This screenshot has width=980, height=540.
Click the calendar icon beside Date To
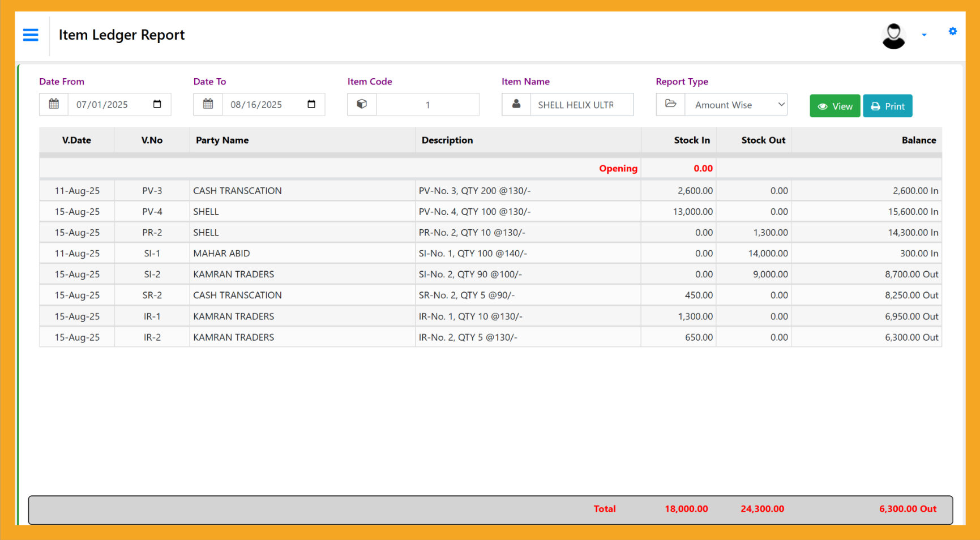tap(208, 104)
